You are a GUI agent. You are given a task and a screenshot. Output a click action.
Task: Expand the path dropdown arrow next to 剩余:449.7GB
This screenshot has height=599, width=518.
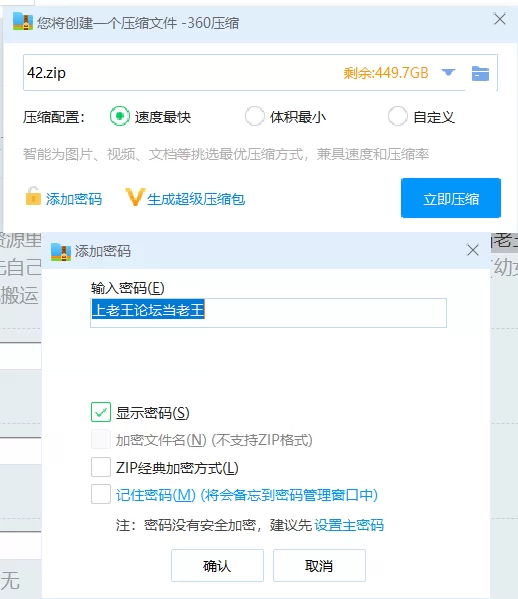(448, 72)
